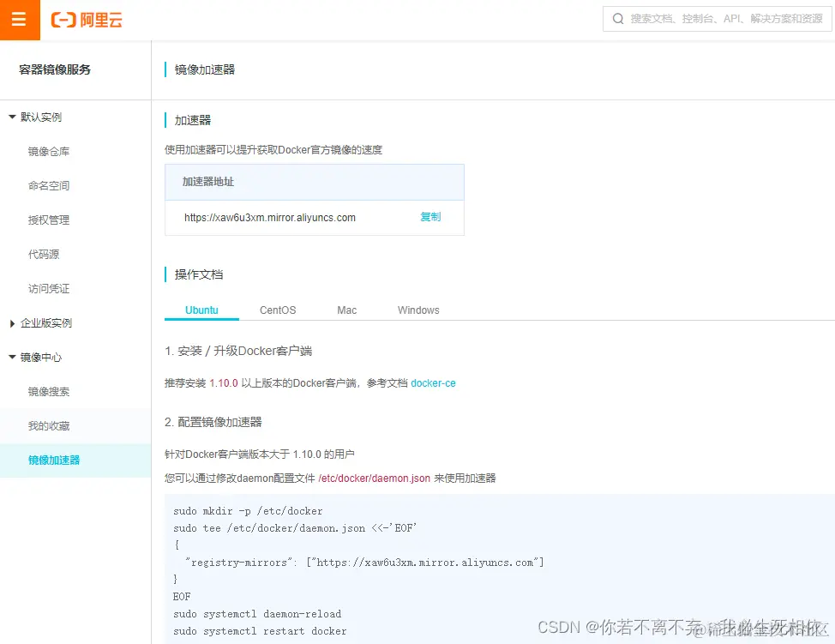Open 授权管理 in the sidebar
The image size is (835, 644).
49,220
